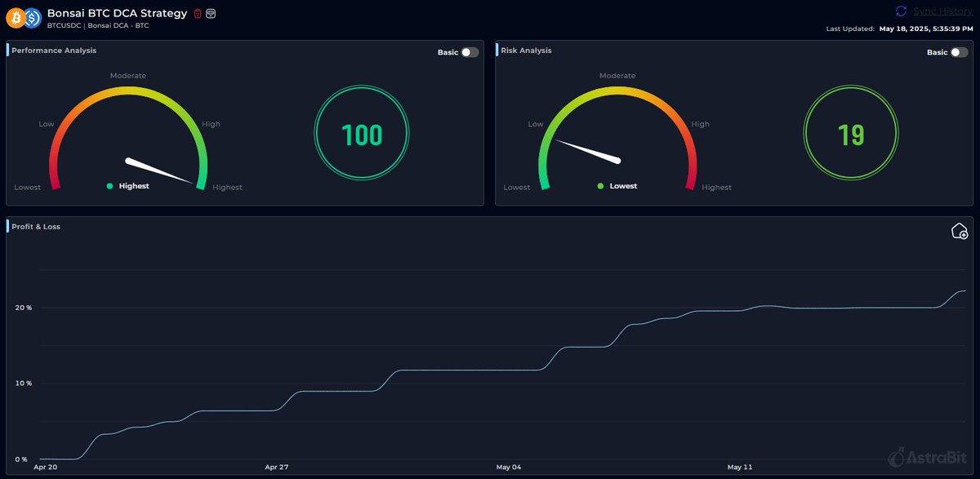Click the Profit & Loss panel heading

(x=36, y=227)
